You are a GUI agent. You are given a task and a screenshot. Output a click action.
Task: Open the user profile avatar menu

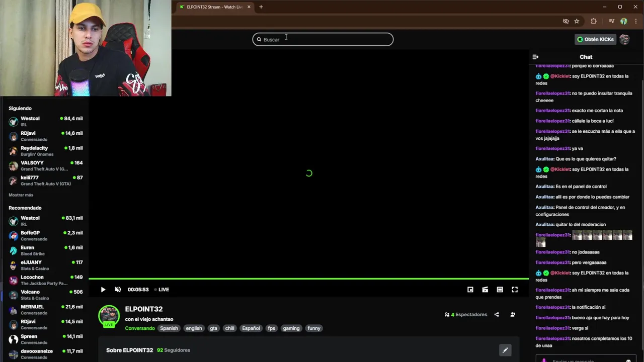624,39
